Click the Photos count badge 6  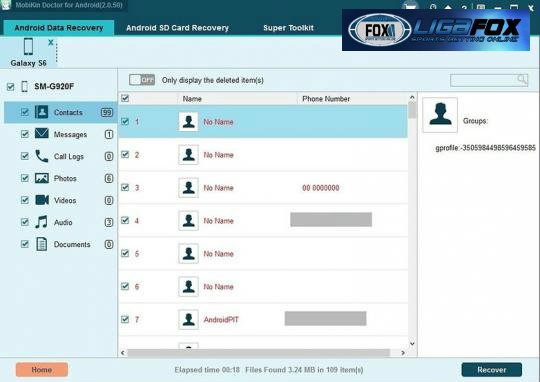click(x=108, y=178)
